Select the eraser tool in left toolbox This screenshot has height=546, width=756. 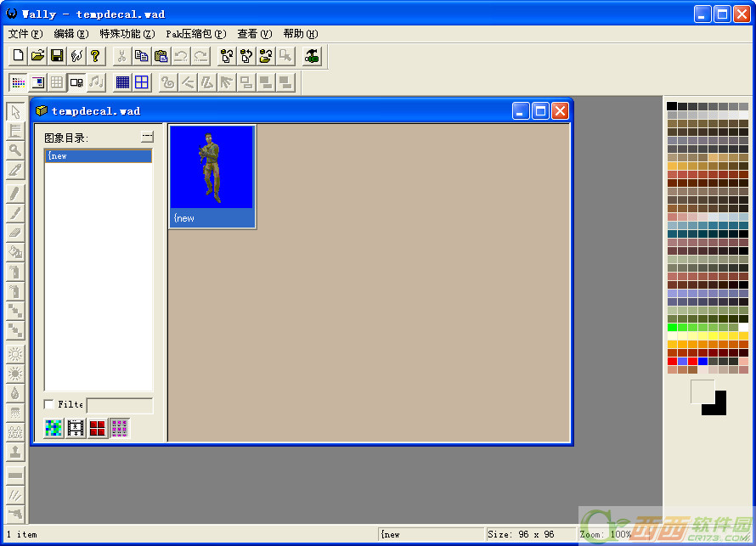tap(15, 233)
